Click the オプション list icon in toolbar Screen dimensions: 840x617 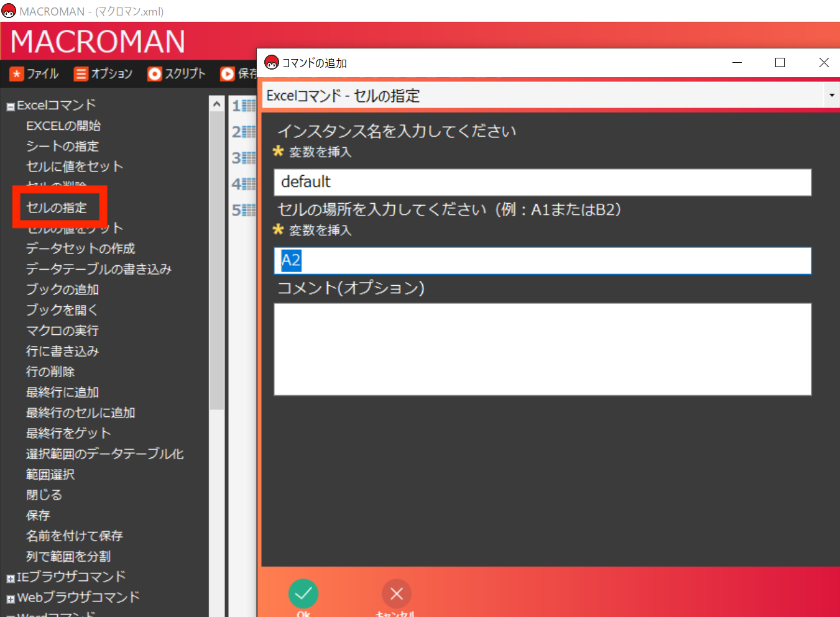point(81,74)
